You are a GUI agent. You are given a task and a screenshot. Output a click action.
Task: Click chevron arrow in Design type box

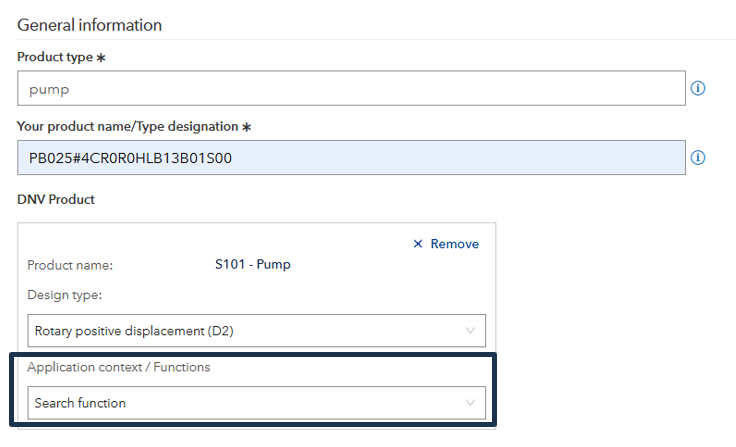(x=470, y=330)
